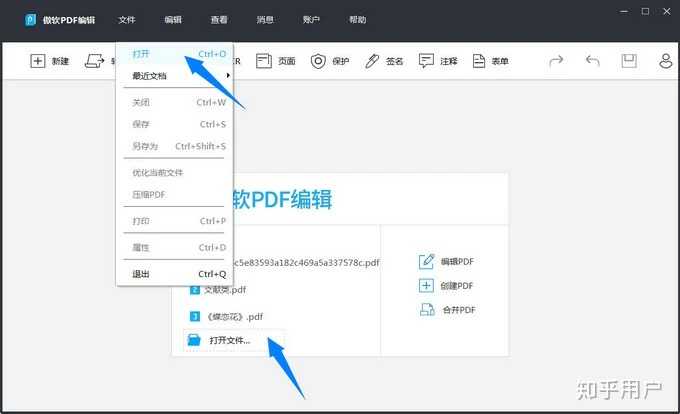This screenshot has height=414, width=680.
Task: Click the 创建PDF text link
Action: tap(457, 286)
